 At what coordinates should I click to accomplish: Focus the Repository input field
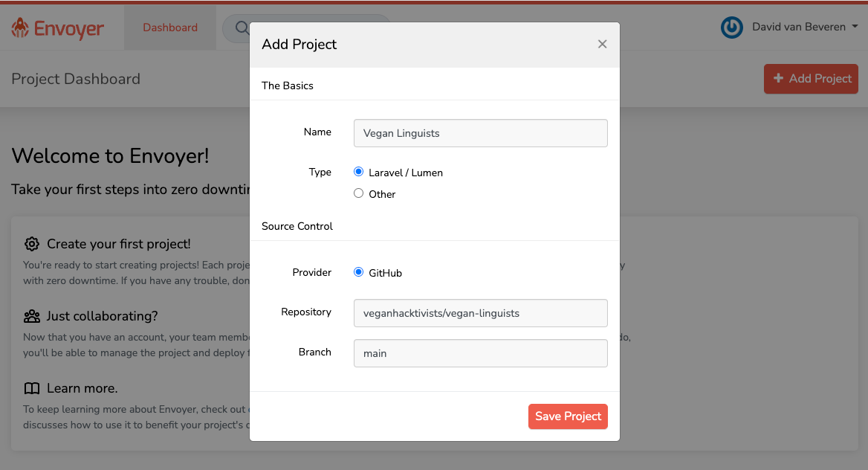pos(480,313)
